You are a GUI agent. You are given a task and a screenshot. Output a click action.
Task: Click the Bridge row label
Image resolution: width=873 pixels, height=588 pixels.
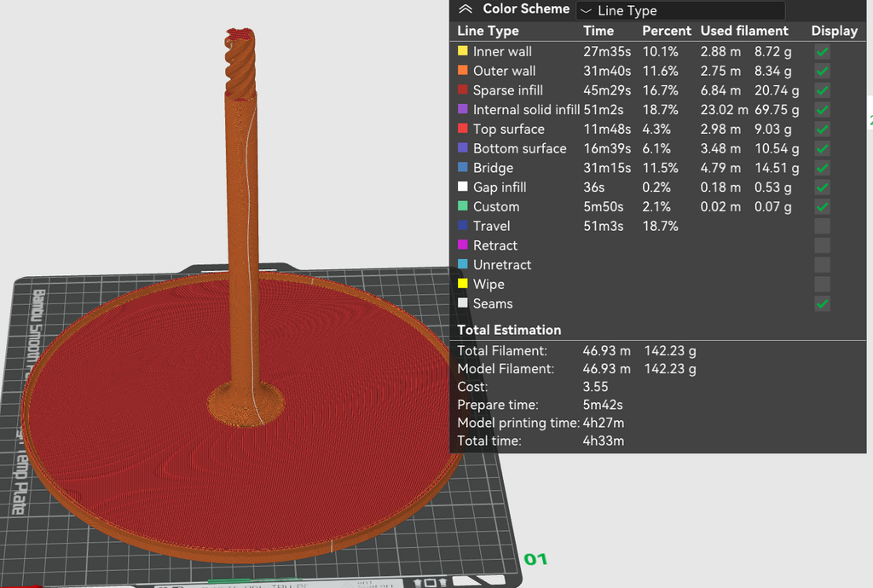tap(493, 168)
